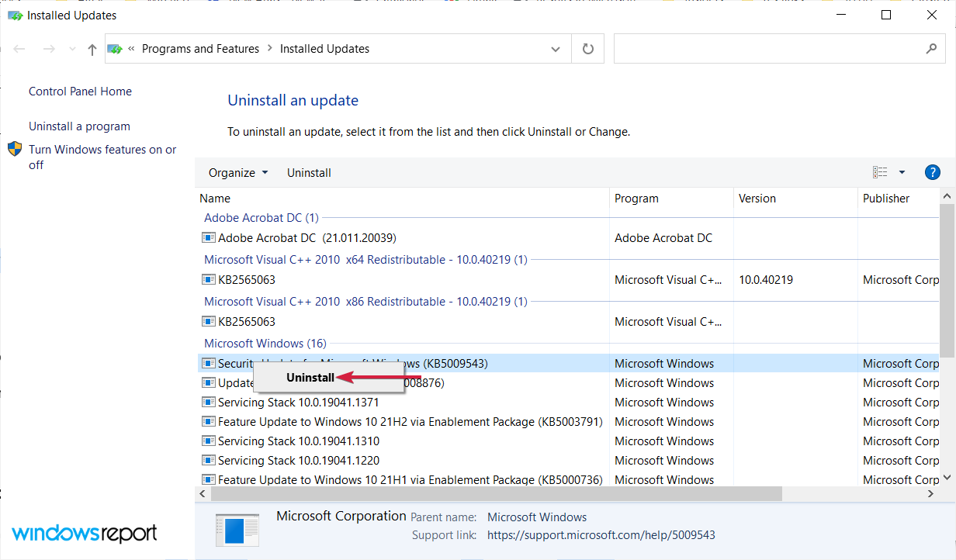The width and height of the screenshot is (956, 560).
Task: Maximize the Installed Updates window
Action: point(886,15)
